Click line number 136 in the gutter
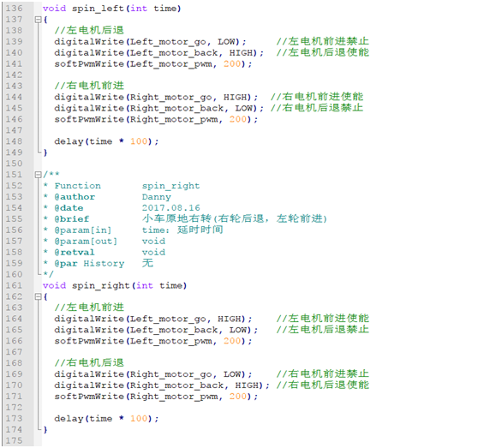The width and height of the screenshot is (478, 448). pos(14,9)
